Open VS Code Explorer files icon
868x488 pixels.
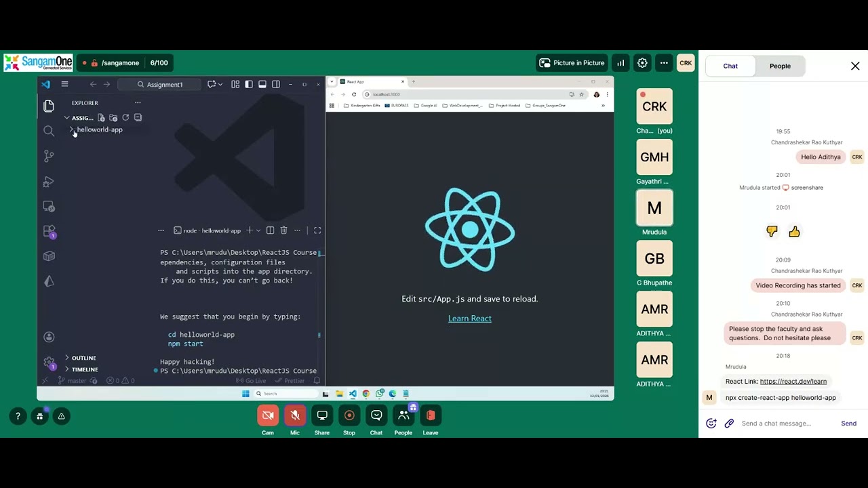49,106
